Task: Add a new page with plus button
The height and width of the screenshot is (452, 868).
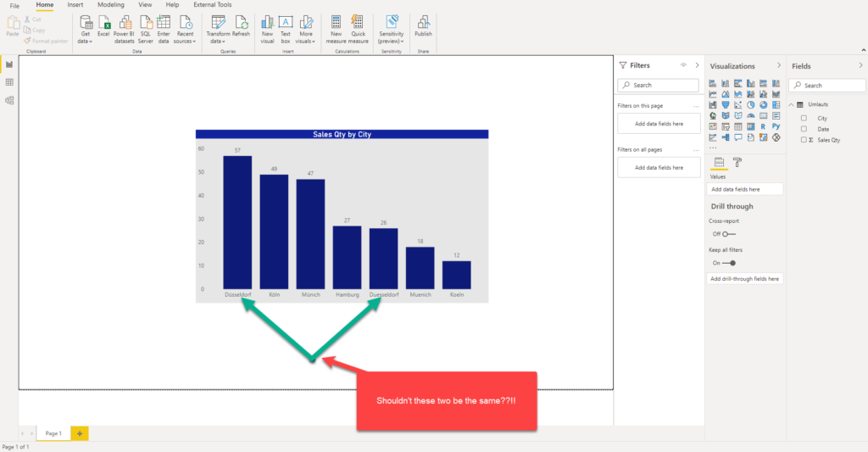Action: pyautogui.click(x=80, y=433)
